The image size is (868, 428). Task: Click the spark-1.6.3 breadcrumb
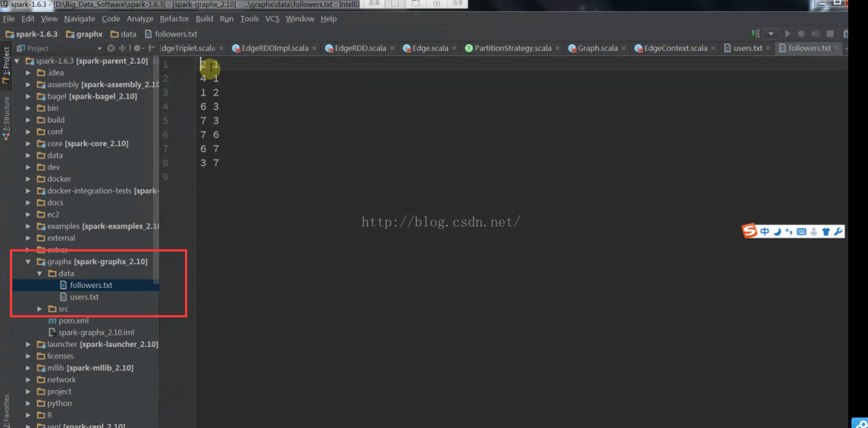32,34
